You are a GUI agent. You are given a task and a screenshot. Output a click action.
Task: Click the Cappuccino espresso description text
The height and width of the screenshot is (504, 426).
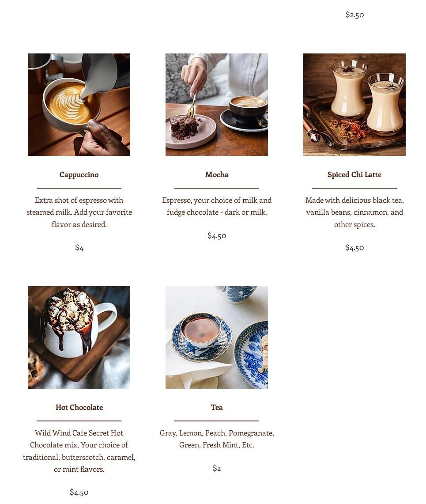point(79,212)
